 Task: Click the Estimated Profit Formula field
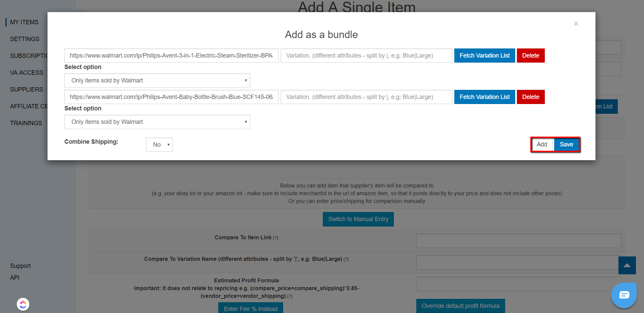click(519, 284)
